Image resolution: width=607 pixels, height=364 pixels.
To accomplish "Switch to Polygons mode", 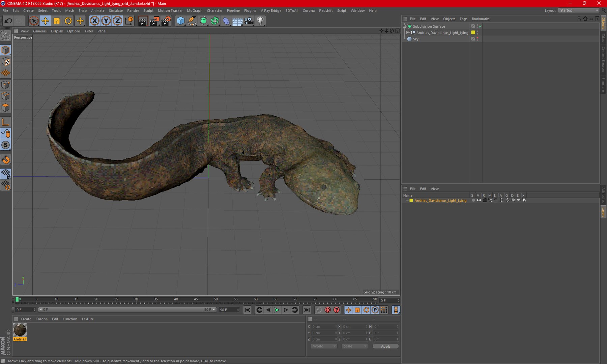I will tap(6, 108).
